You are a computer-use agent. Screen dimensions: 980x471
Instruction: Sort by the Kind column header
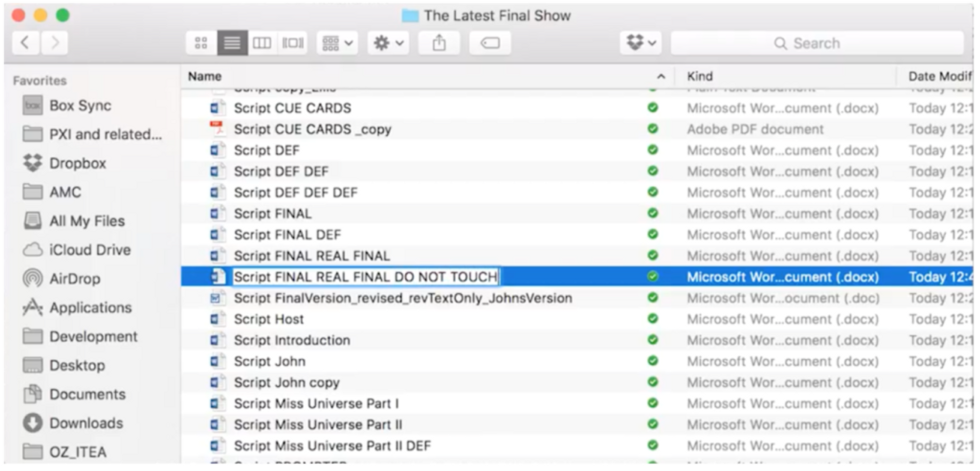[700, 76]
